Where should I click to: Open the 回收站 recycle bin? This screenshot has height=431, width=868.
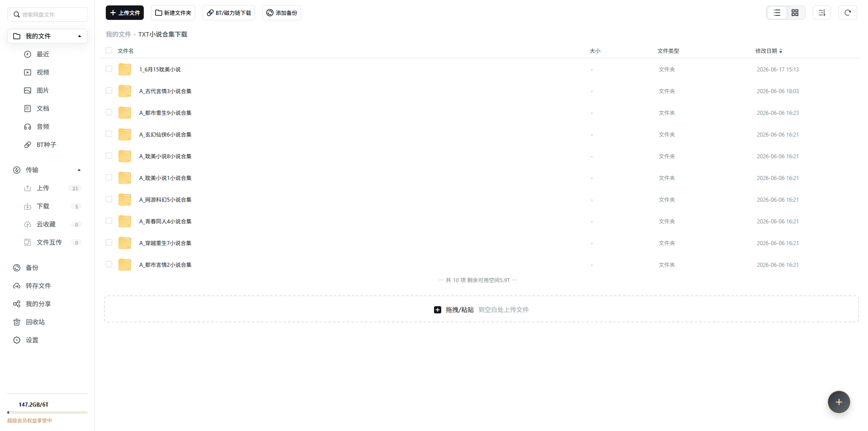(x=35, y=322)
